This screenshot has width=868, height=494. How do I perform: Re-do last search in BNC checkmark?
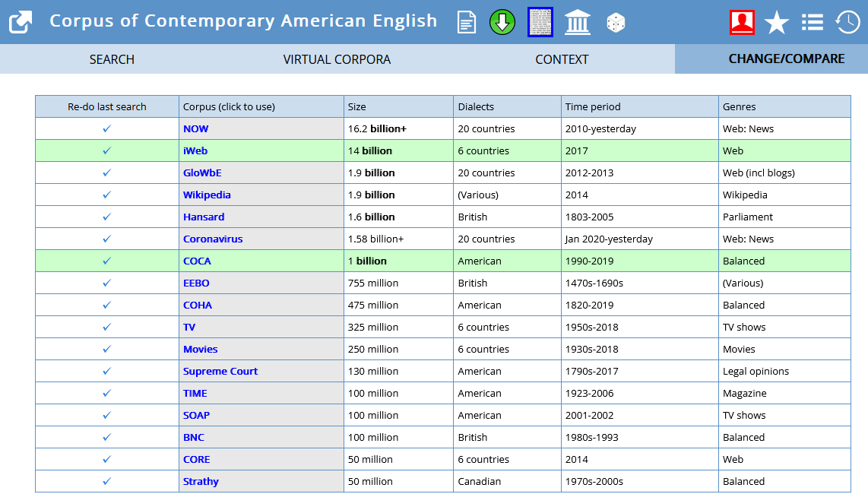[x=107, y=438]
